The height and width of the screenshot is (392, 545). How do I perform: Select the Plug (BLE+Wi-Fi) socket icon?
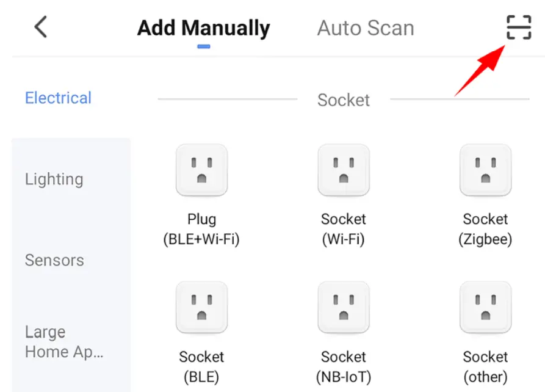tap(201, 170)
